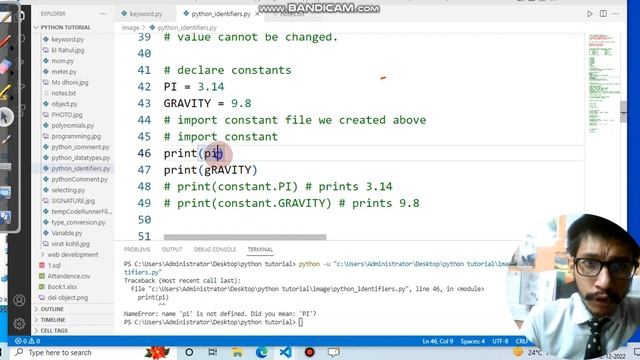The image size is (640, 360).
Task: Open notification center icon on taskbar
Action: click(636, 352)
